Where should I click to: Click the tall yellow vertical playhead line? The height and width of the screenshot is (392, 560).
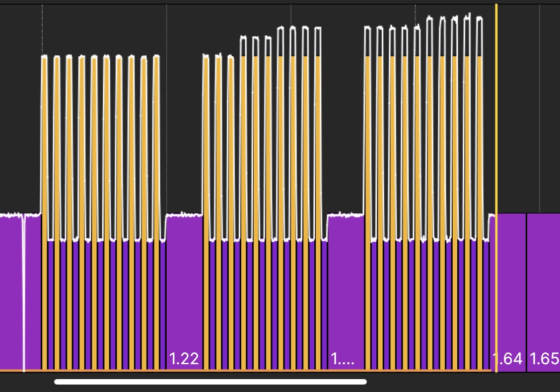click(x=496, y=124)
